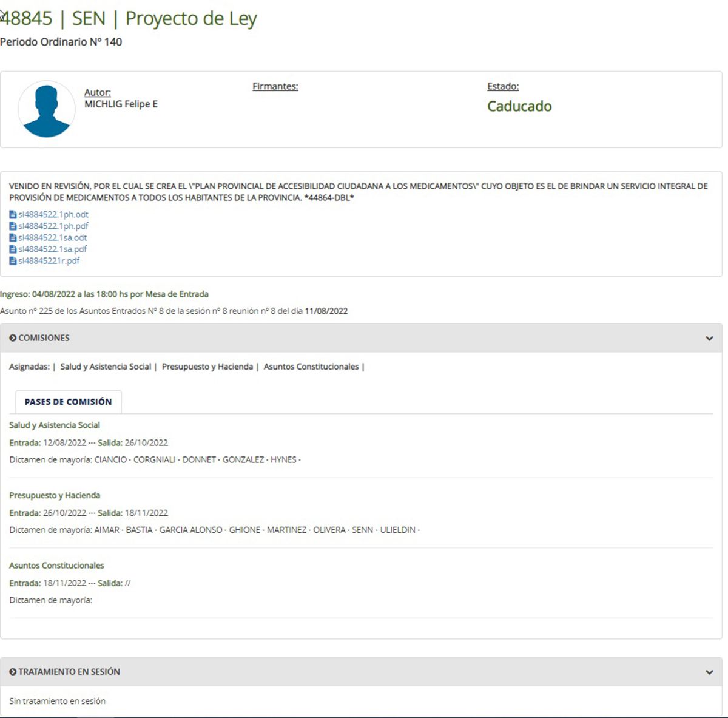Click circle arrow icon before TRATAMIENTO EN SESIÓN
Viewport: 728px width, 718px height.
(13, 672)
